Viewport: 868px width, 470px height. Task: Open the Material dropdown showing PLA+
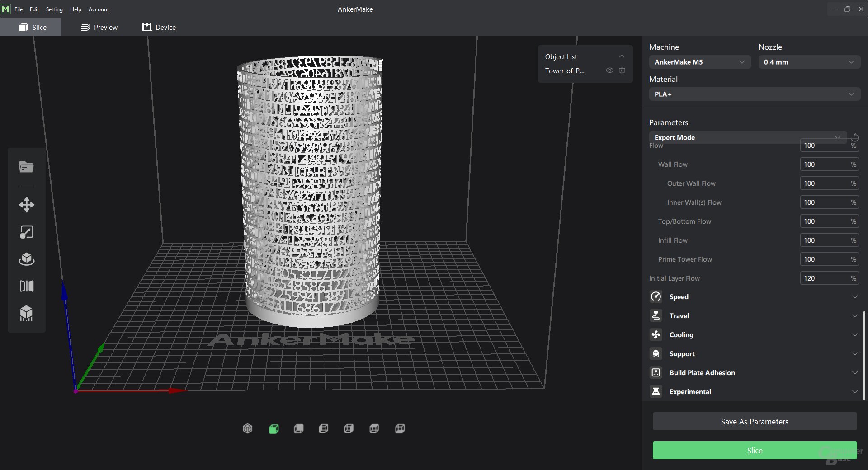tap(754, 94)
